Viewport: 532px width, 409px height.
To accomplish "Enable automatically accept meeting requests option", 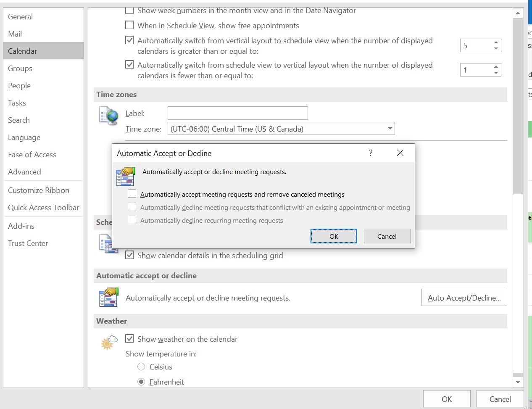I will click(132, 194).
